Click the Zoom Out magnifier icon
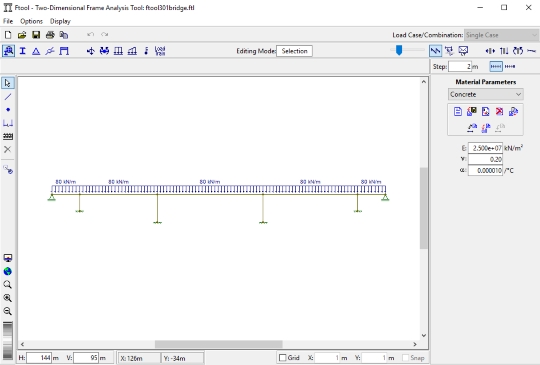This screenshot has height=365, width=540. tap(8, 311)
